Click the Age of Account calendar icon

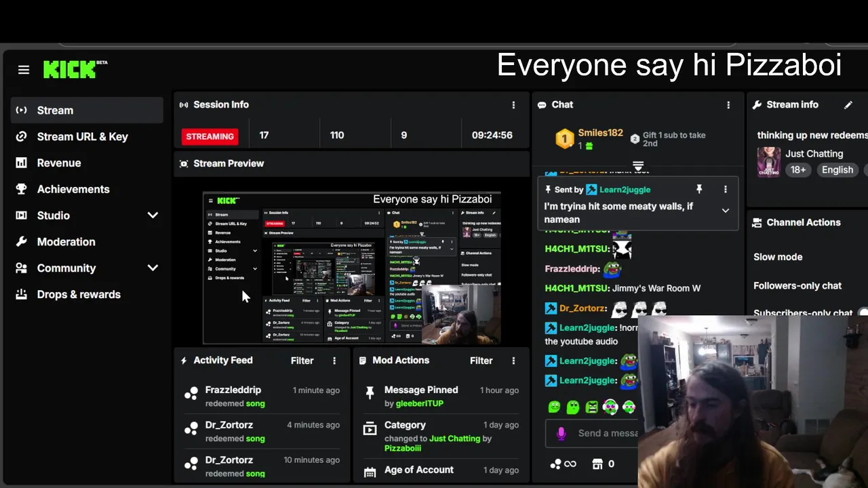tap(370, 472)
